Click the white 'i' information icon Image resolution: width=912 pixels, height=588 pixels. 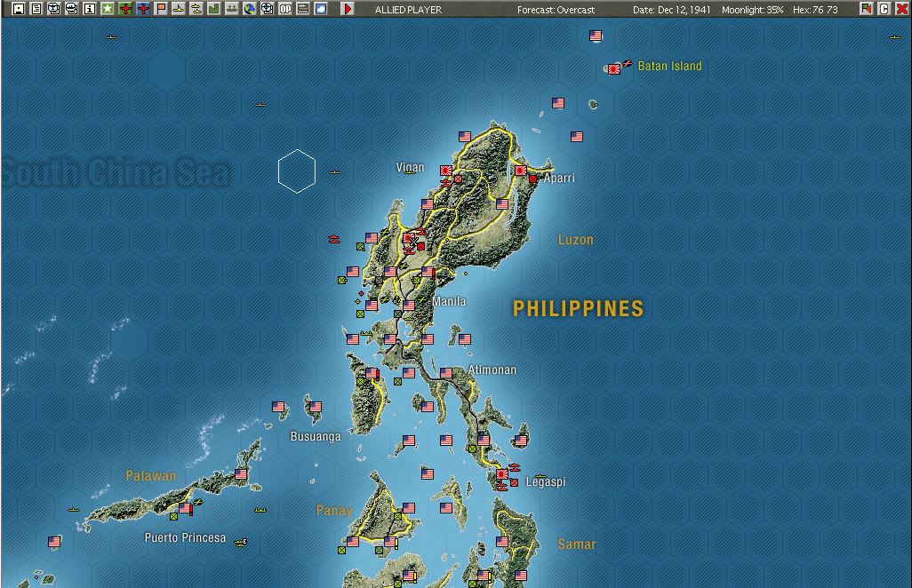[90, 9]
